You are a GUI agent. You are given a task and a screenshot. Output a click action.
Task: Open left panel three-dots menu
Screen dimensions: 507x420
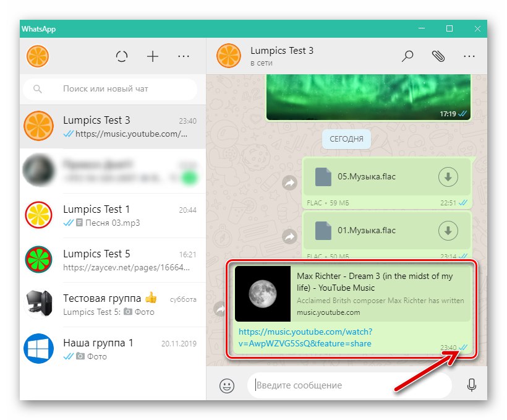[x=184, y=56]
